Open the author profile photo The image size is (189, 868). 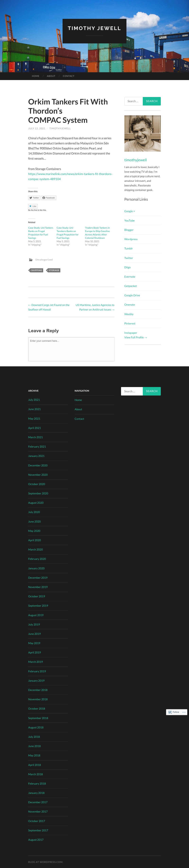(142, 133)
